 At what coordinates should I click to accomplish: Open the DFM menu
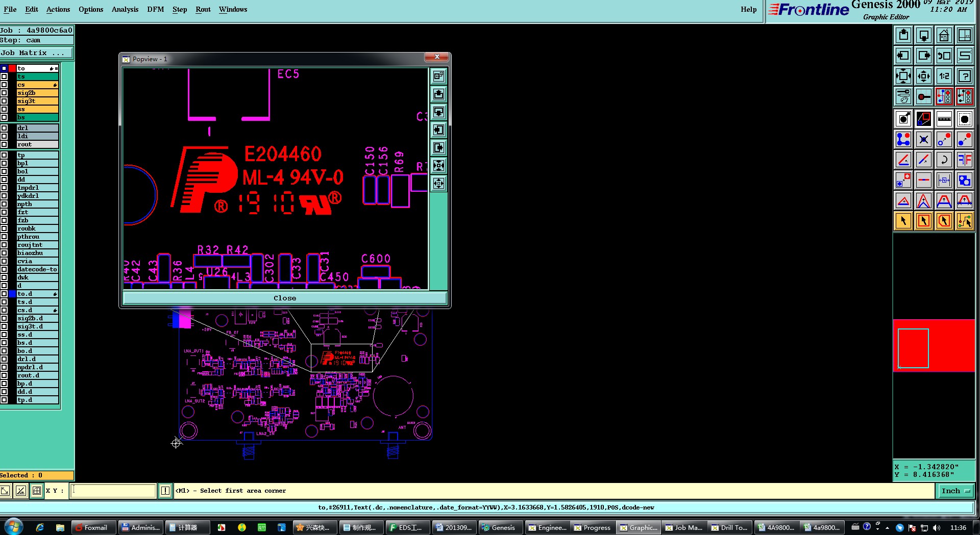156,9
